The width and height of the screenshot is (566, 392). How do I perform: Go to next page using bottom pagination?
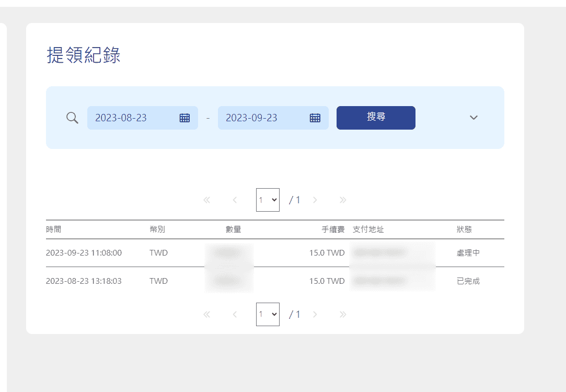coord(315,315)
